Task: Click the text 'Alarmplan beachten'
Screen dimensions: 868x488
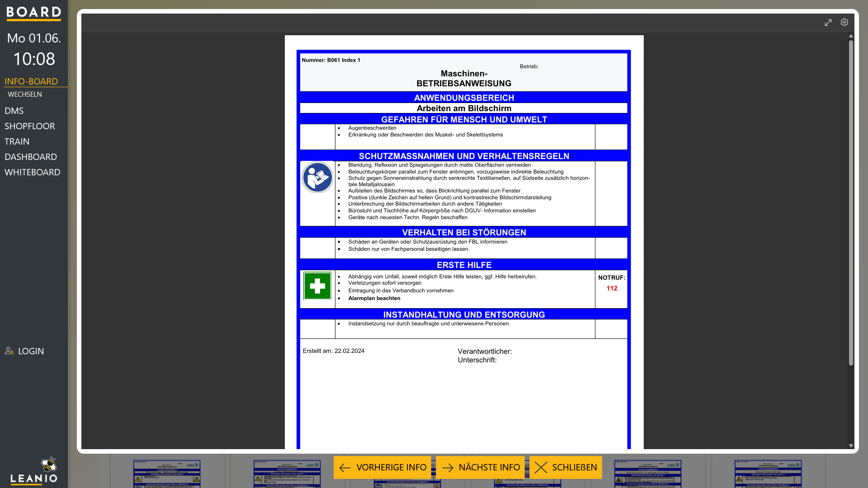Action: (374, 298)
